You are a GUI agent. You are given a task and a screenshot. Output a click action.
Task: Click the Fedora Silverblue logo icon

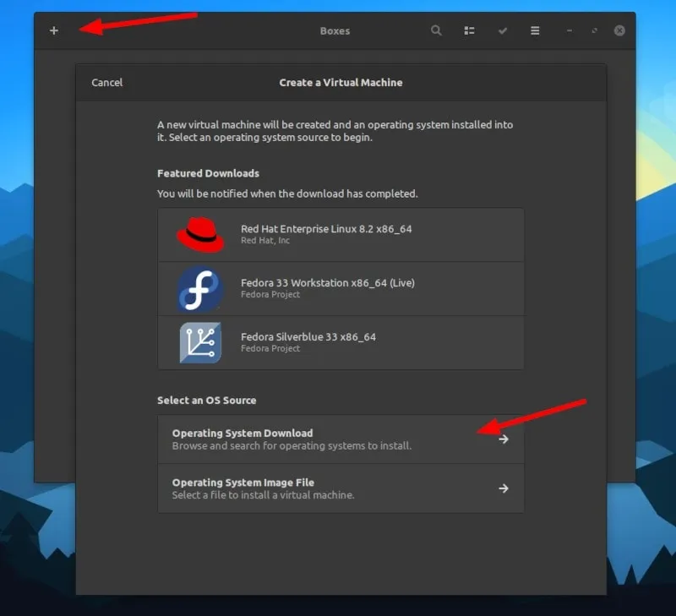point(200,342)
